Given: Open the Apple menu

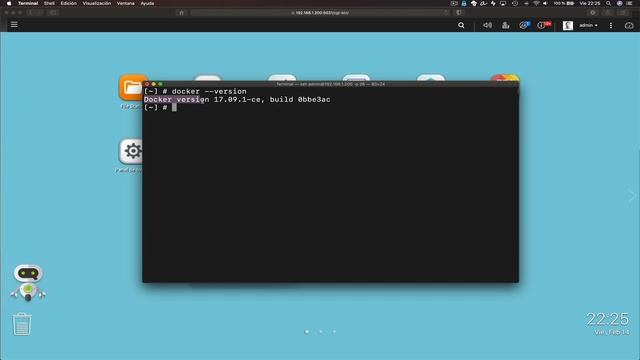Looking at the screenshot, I should 9,3.
